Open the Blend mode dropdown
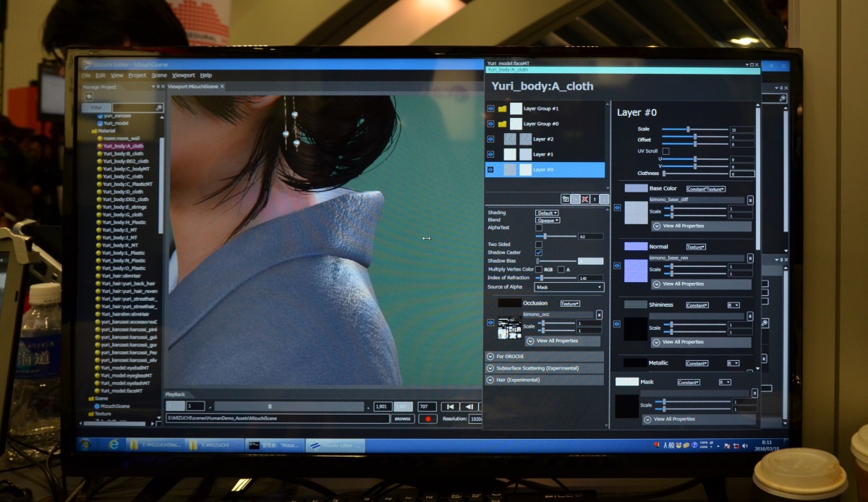 pyautogui.click(x=547, y=220)
